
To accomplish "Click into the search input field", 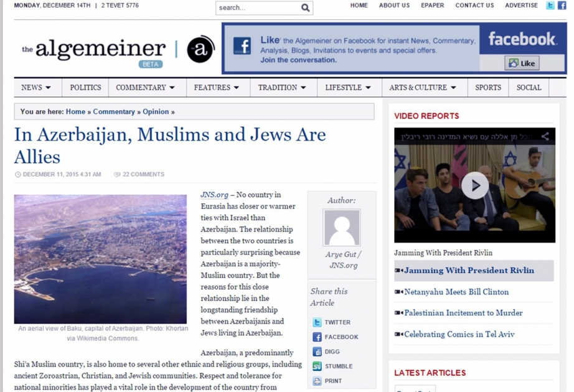I will click(x=258, y=7).
